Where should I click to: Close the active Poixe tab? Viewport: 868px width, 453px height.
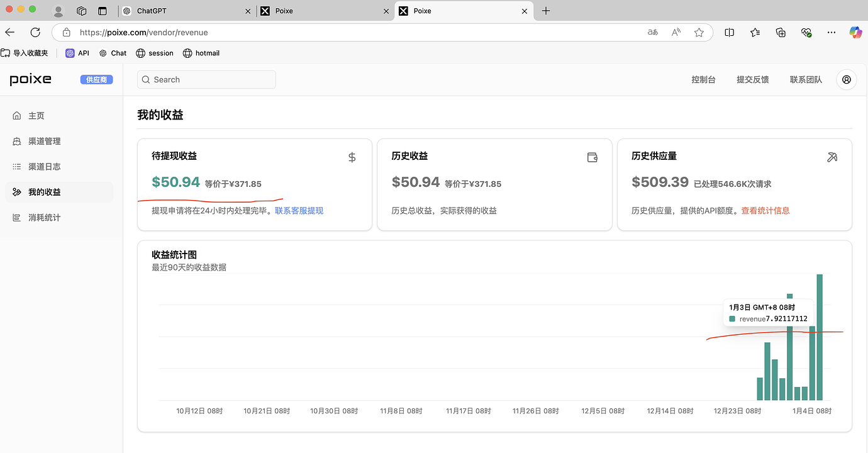[x=525, y=11]
